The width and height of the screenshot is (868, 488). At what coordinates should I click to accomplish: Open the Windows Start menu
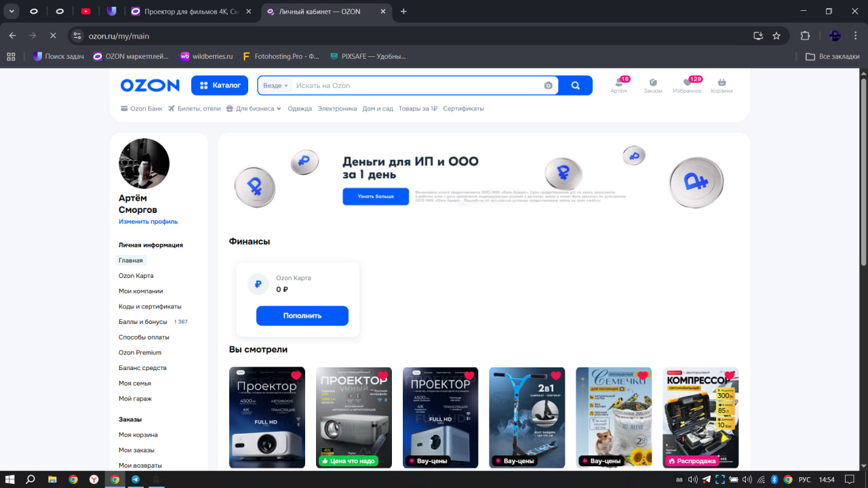[x=10, y=479]
